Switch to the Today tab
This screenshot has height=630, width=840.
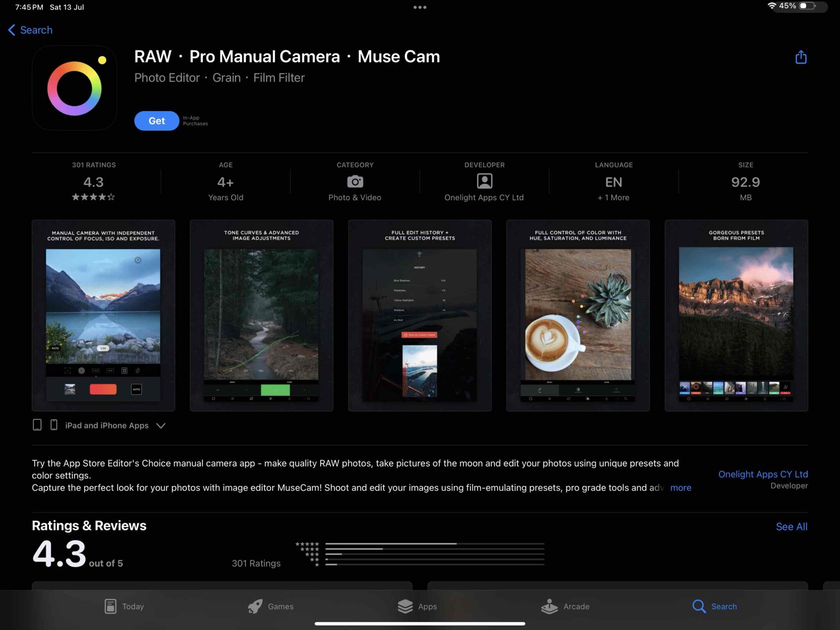(123, 606)
